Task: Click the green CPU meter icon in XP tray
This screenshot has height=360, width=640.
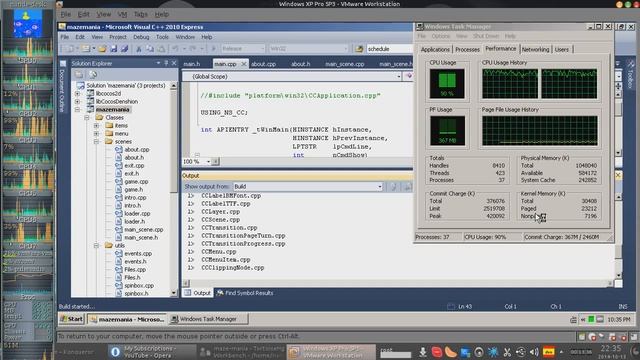Action: (x=591, y=319)
